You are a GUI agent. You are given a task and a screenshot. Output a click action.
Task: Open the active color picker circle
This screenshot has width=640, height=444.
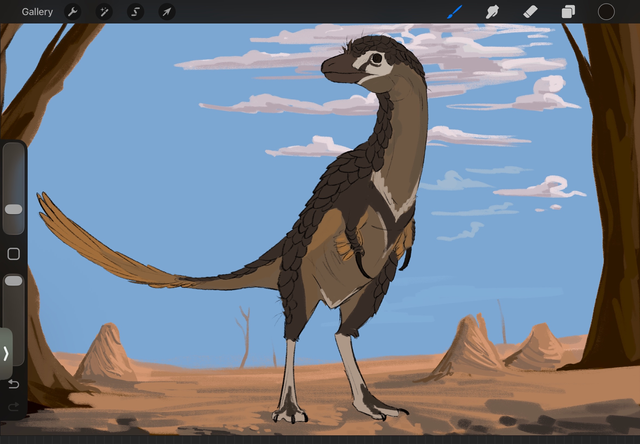(x=606, y=12)
